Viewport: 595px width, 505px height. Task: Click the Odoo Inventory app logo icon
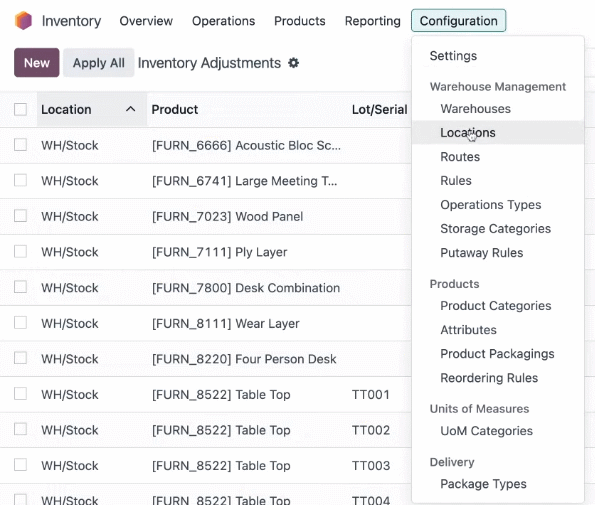pyautogui.click(x=23, y=20)
